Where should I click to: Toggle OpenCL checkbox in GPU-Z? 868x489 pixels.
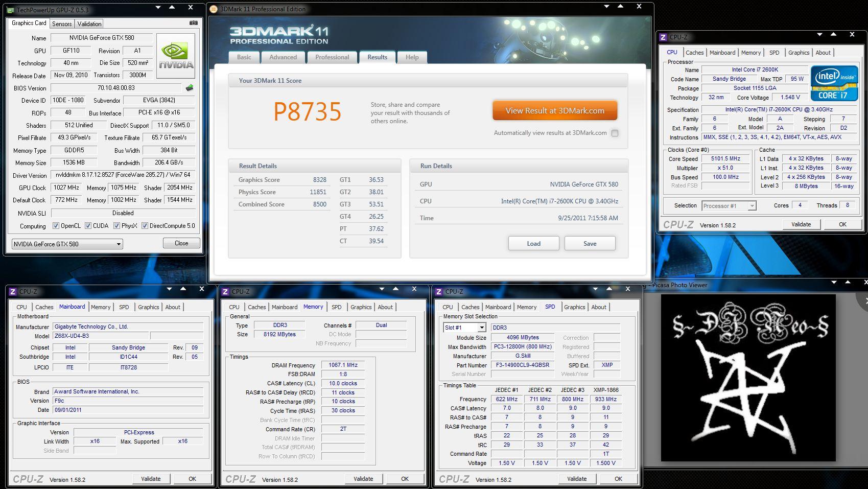pyautogui.click(x=56, y=226)
